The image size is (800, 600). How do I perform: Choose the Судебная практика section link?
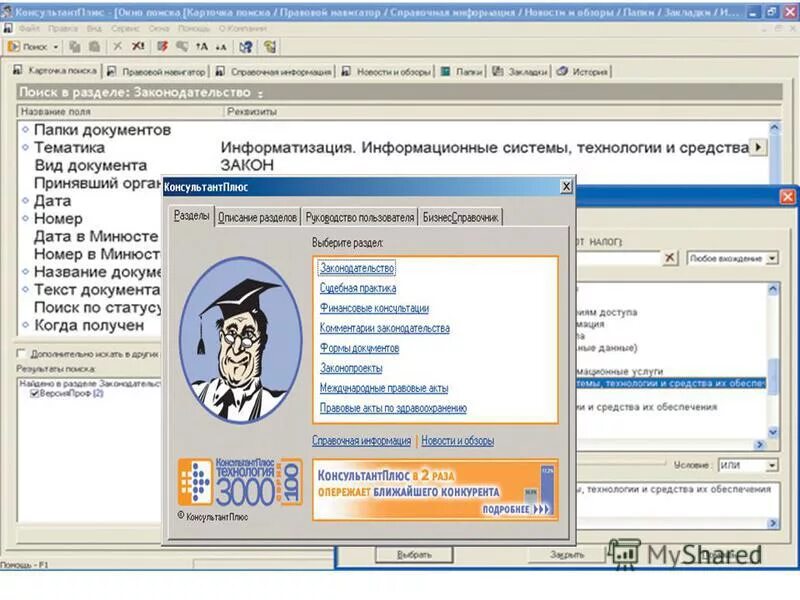358,288
